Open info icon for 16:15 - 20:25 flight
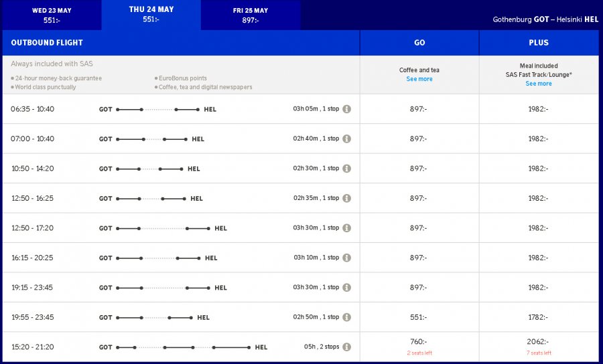603x364 pixels. [x=347, y=258]
